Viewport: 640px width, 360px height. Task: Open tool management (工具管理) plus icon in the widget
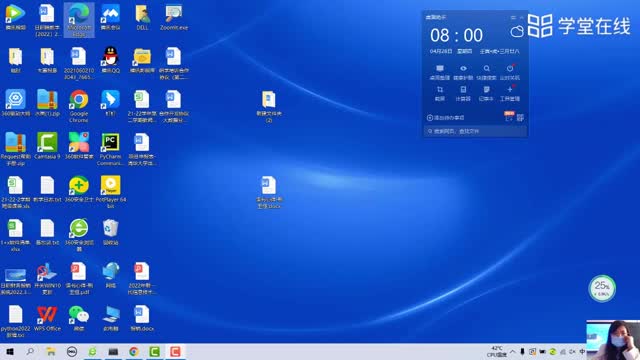coord(510,93)
